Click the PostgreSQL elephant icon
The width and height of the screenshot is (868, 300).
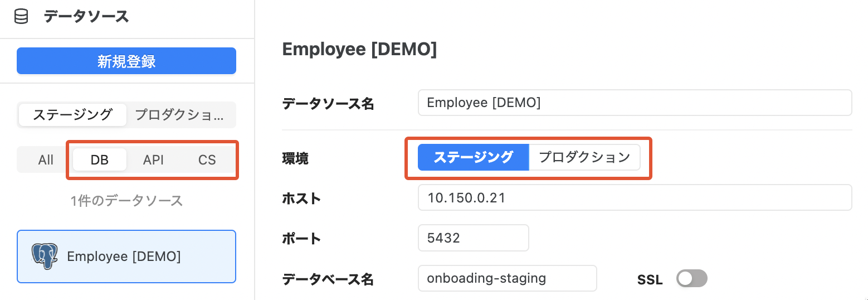coord(45,256)
